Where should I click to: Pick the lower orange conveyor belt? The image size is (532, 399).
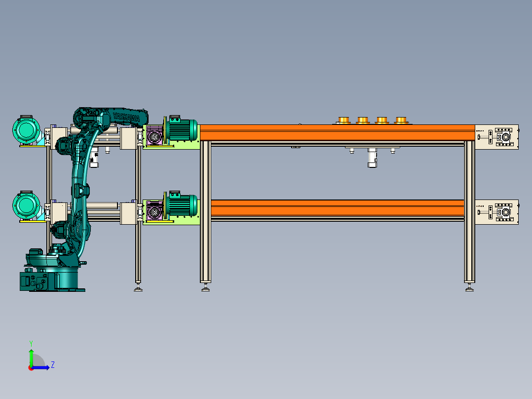point(337,207)
